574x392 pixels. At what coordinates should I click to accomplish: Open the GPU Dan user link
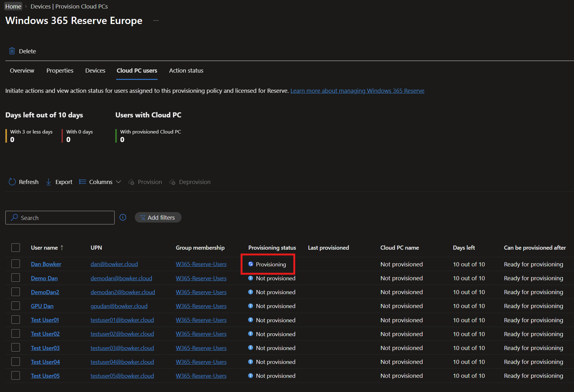click(x=42, y=306)
